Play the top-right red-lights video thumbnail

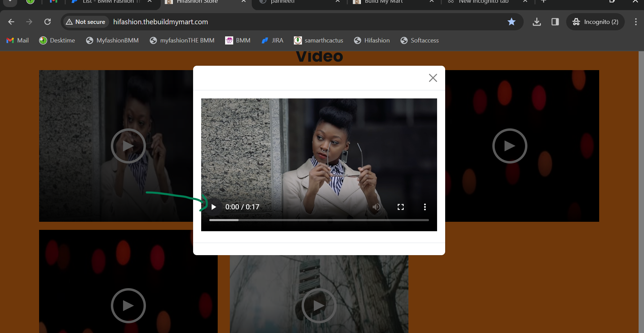[510, 146]
